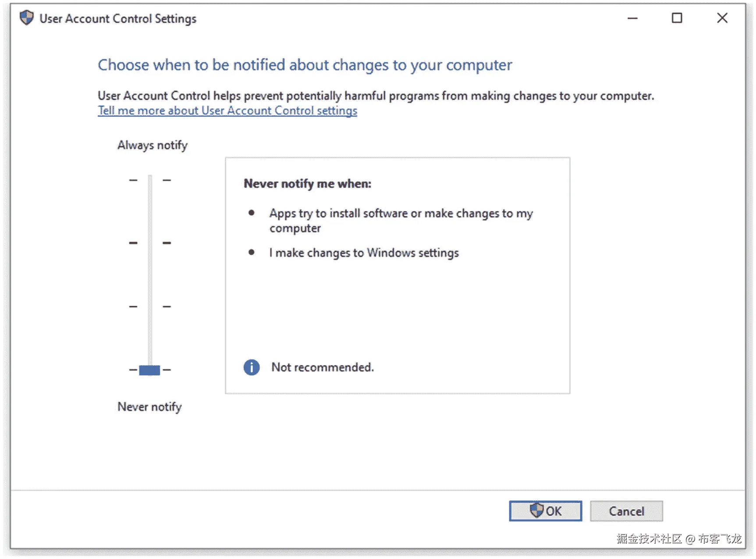
Task: Maximize the User Account Control Settings window
Action: tap(677, 18)
